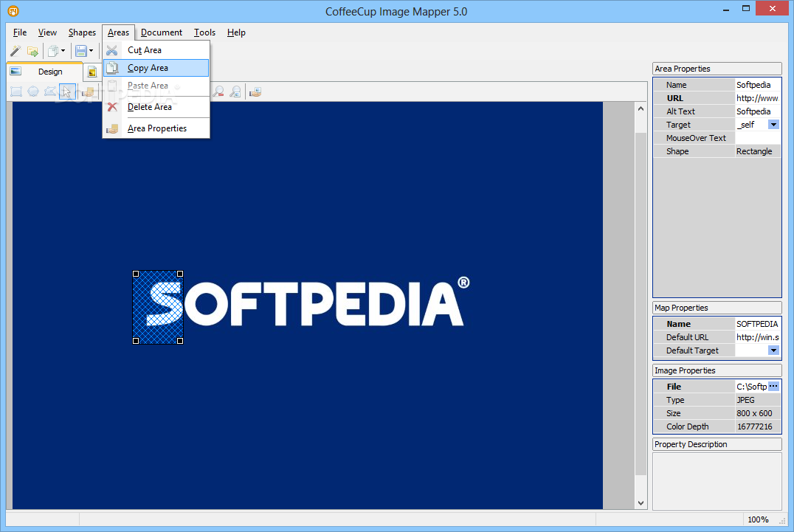Click the Area Properties menu icon
Image resolution: width=794 pixels, height=532 pixels.
click(x=112, y=128)
